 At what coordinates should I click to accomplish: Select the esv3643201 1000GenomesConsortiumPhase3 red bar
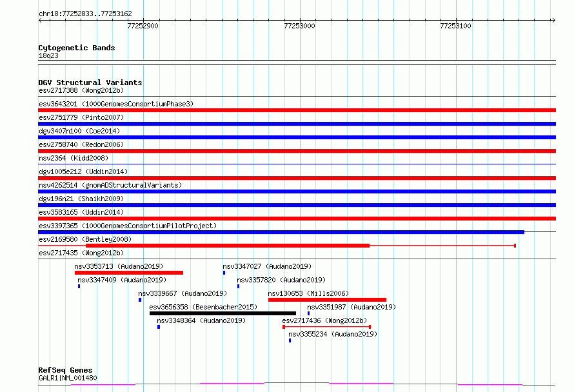[297, 110]
